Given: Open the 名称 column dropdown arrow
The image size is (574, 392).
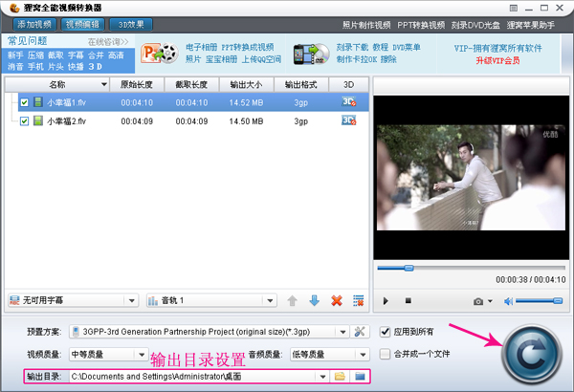Looking at the screenshot, I should (104, 84).
